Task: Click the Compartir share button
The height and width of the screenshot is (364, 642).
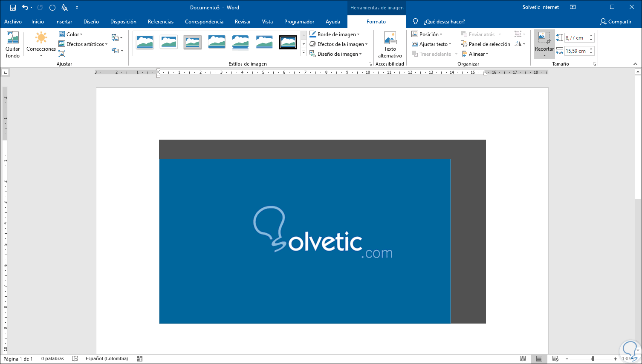Action: click(x=616, y=22)
